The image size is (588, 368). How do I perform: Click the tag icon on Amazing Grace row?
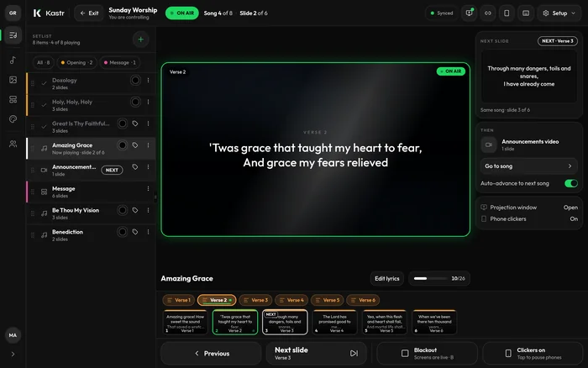[x=135, y=145]
